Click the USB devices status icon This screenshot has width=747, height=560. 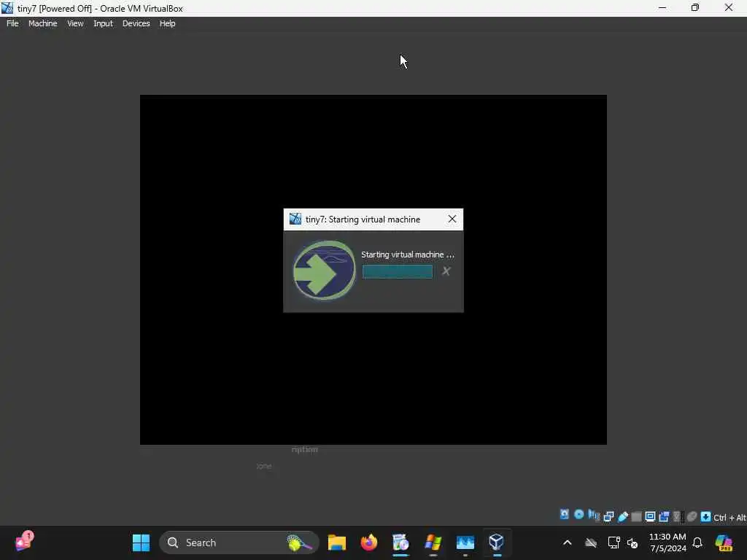623,517
